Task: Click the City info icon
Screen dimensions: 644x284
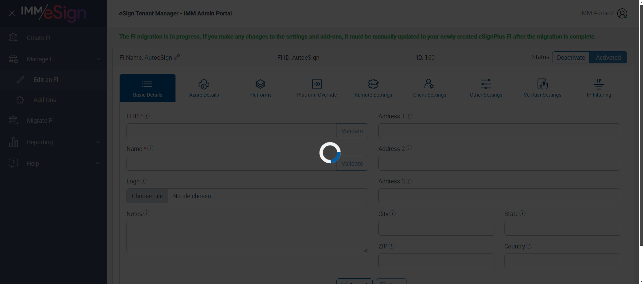Action: (x=393, y=213)
